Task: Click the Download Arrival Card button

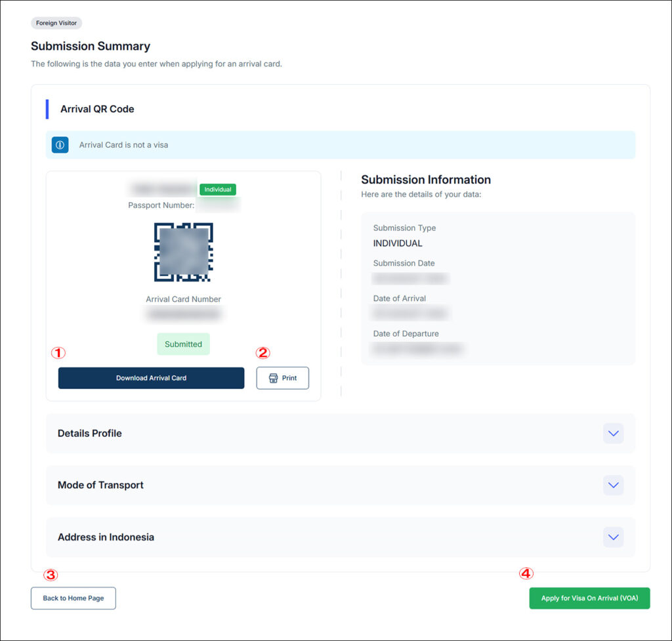Action: tap(152, 378)
